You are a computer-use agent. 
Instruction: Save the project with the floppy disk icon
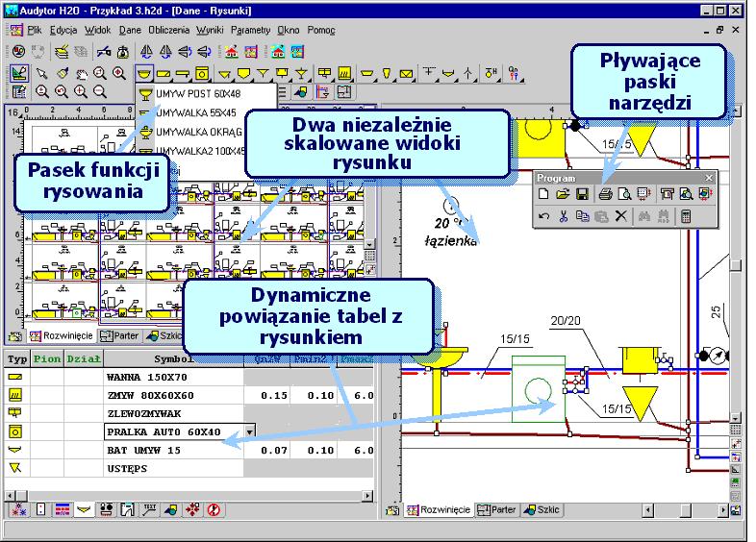[582, 194]
